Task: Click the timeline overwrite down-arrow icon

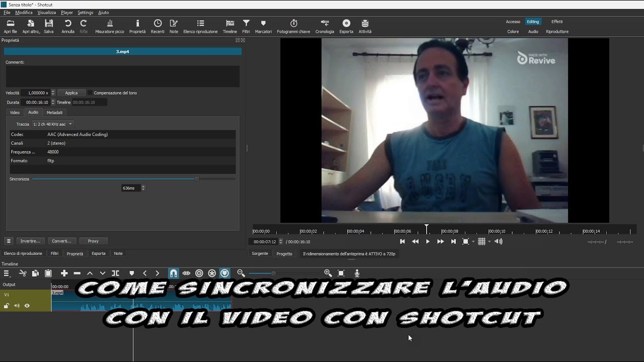Action: click(x=103, y=273)
